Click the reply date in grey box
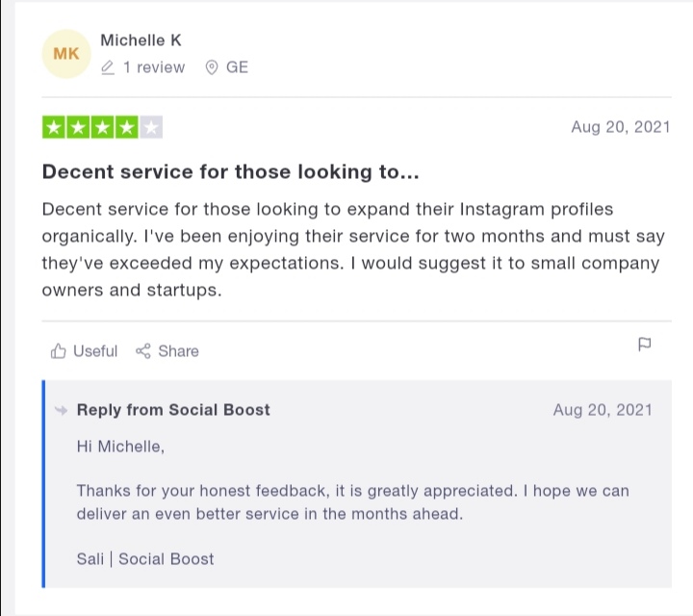 (603, 410)
